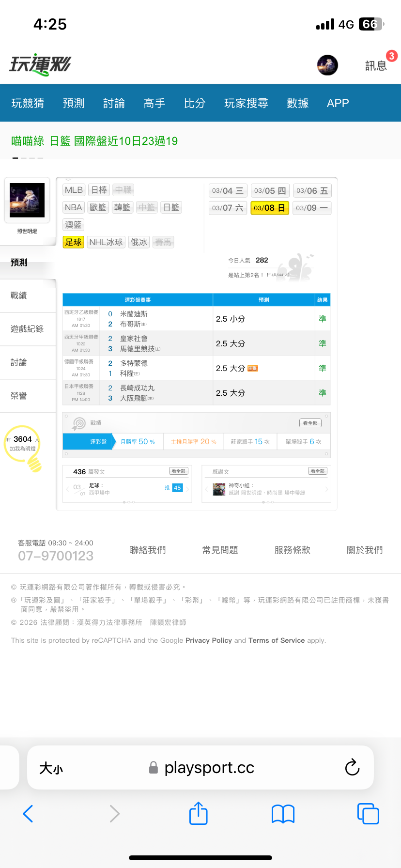Open the 喵喵綠 日籃 announcement link

click(94, 141)
